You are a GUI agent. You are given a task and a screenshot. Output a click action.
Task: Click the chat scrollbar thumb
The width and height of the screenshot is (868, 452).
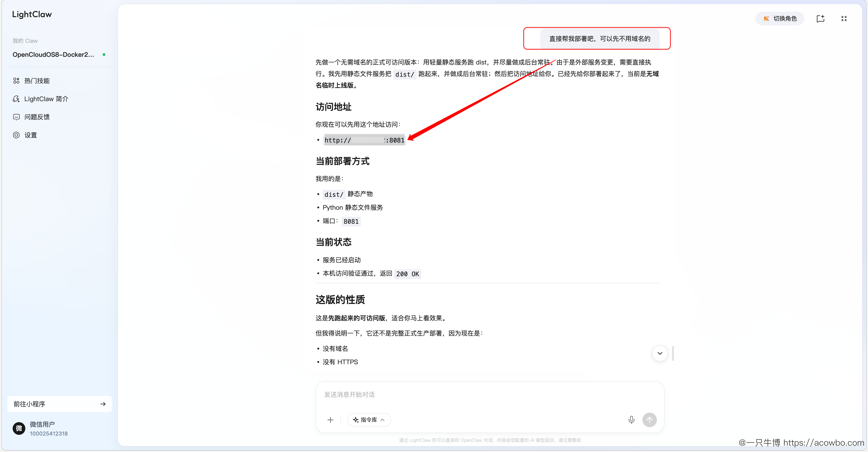(x=672, y=353)
